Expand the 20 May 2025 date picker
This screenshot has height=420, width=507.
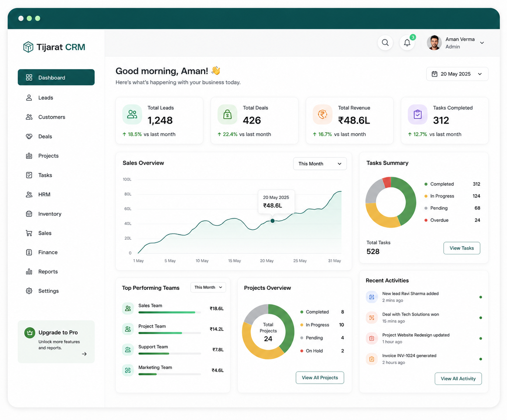click(457, 74)
